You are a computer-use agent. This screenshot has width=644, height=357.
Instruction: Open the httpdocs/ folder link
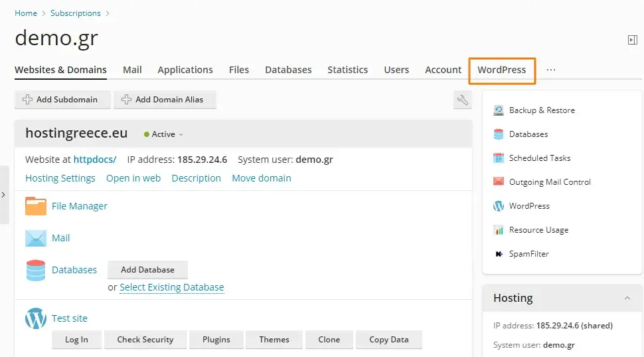[95, 160]
